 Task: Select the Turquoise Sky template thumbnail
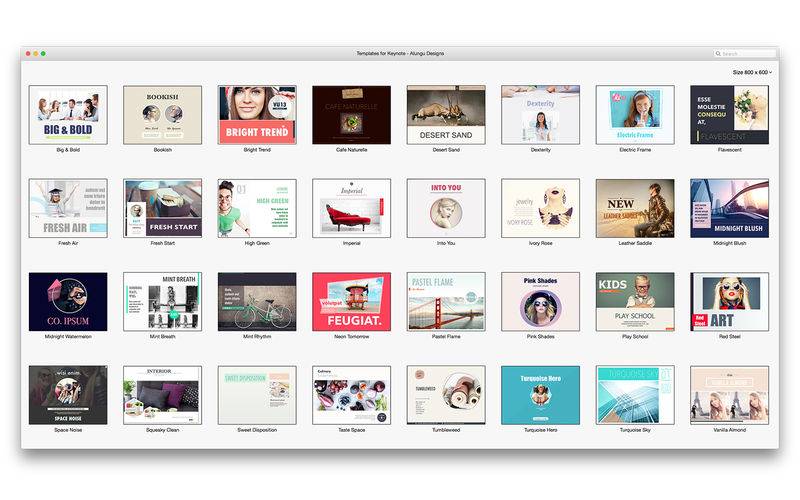(x=635, y=395)
